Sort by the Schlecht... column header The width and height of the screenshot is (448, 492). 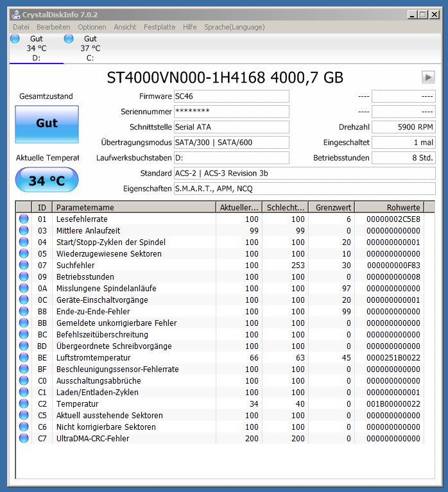tap(286, 207)
